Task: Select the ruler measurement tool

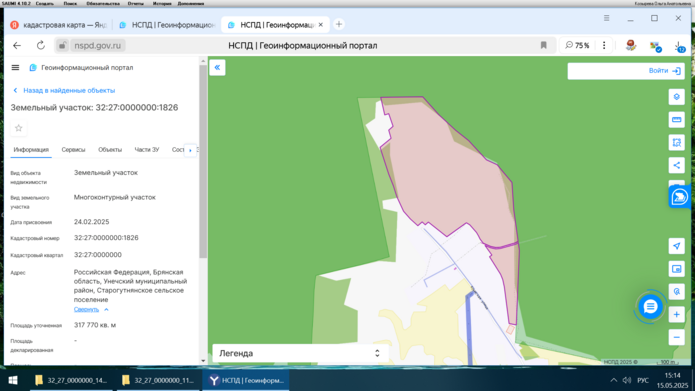Action: coord(676,120)
